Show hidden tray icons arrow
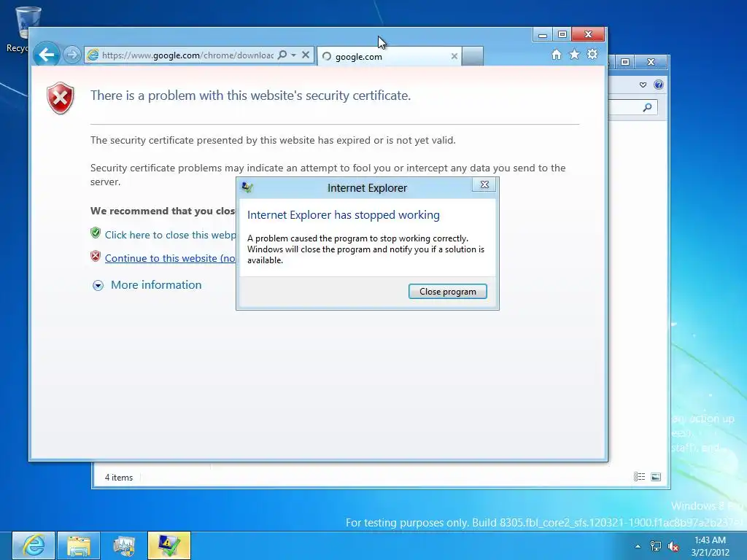The width and height of the screenshot is (747, 560). point(638,546)
